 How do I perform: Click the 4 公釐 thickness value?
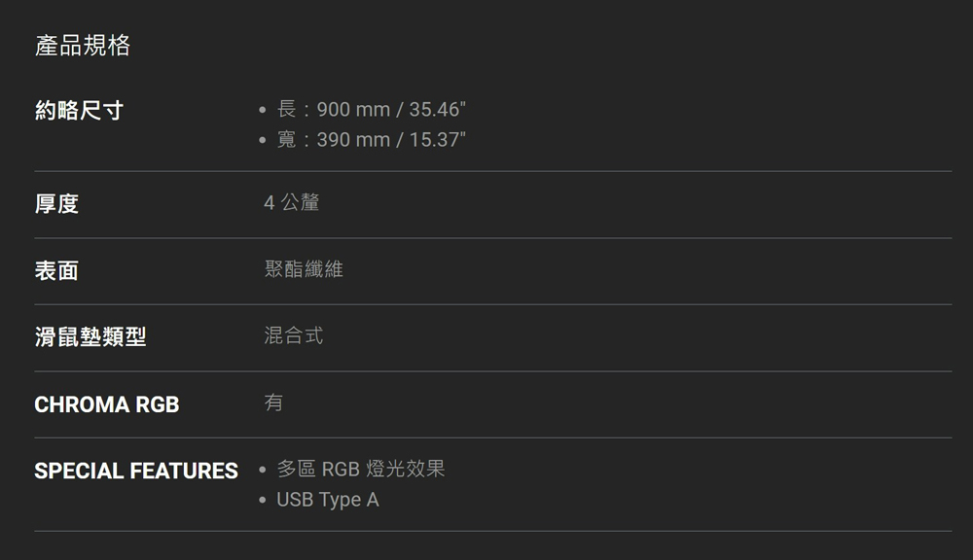291,203
